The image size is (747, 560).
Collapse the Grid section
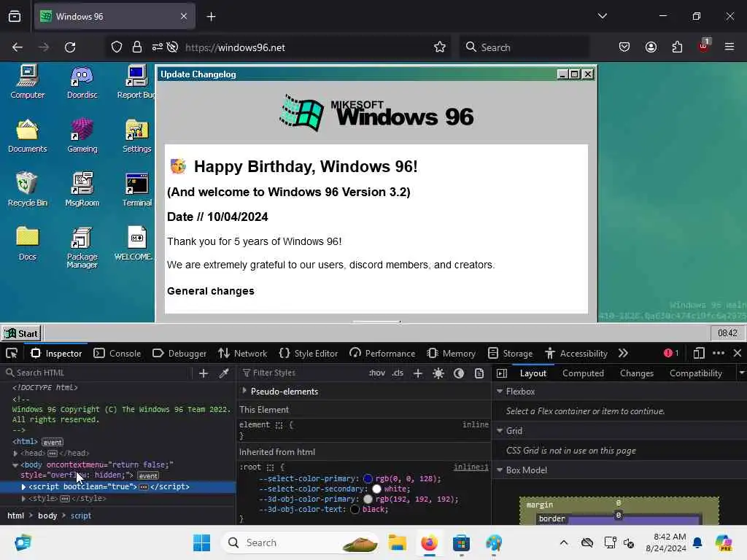[x=500, y=430]
